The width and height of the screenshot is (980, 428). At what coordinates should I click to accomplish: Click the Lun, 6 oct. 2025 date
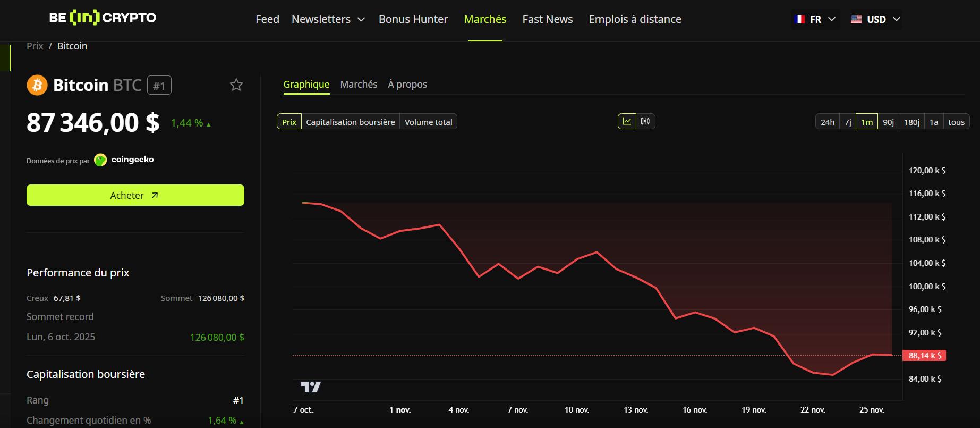click(x=61, y=337)
